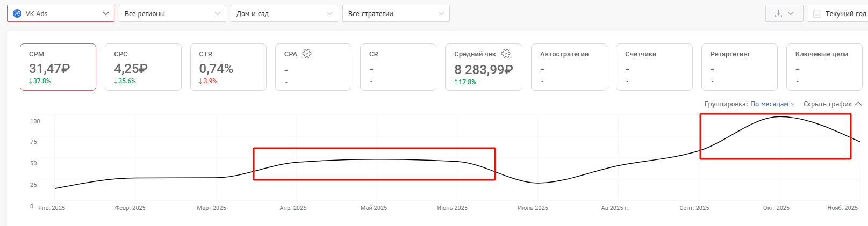Click the VK Ads logo icon

coord(17,13)
